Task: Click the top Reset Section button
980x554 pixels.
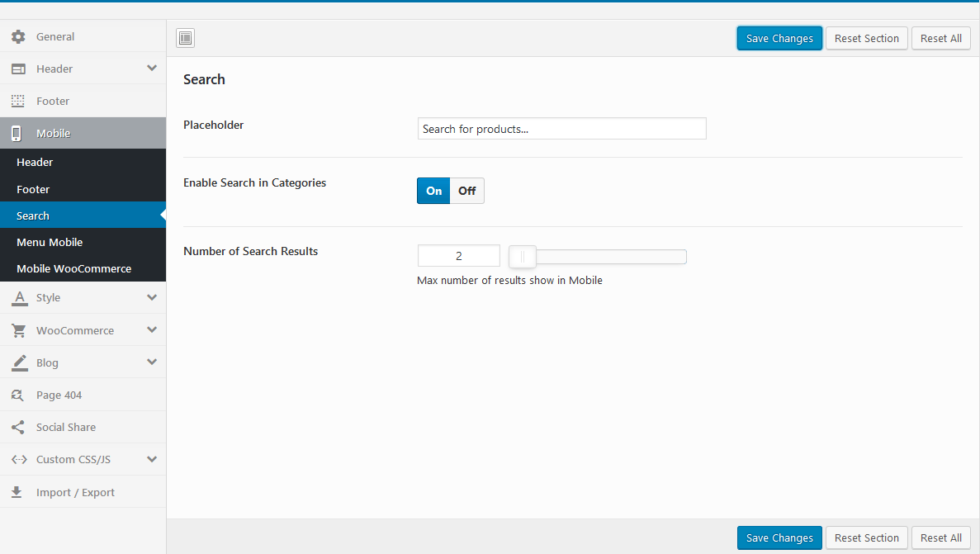Action: (x=866, y=38)
